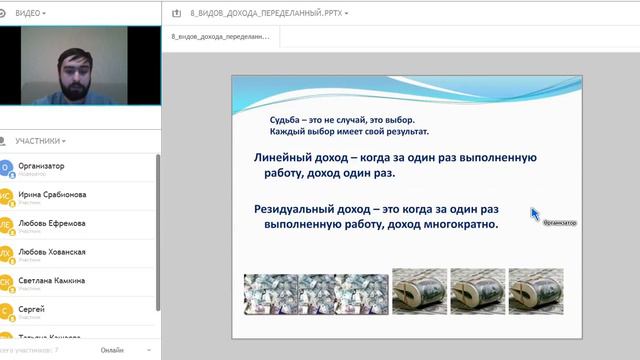Expand the УЧАСТНИКИ panel menu
The width and height of the screenshot is (640, 360).
click(40, 141)
